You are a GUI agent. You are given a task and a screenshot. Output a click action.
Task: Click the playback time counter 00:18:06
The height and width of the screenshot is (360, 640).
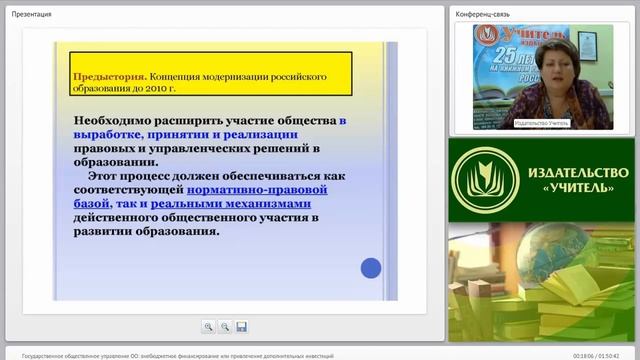(x=583, y=356)
